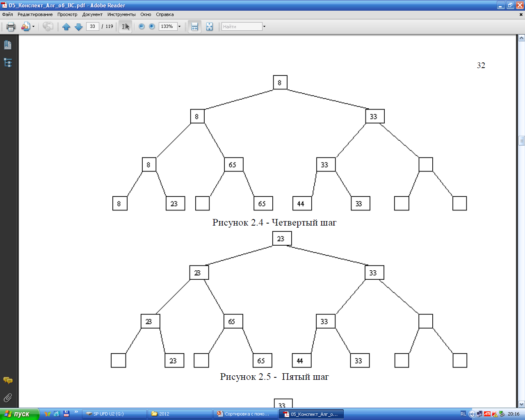Open the Найти search options dropdown

[x=264, y=27]
